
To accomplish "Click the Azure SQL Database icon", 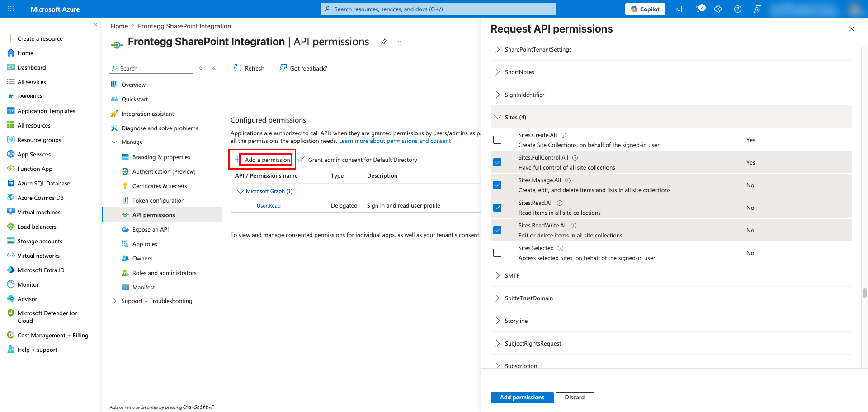I will tap(11, 183).
